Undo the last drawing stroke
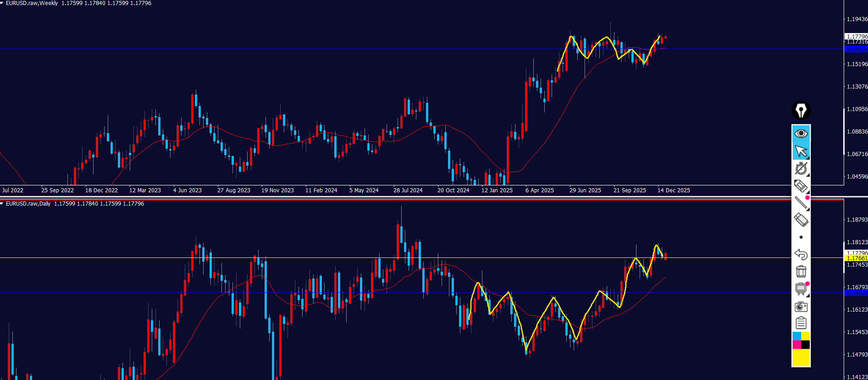Image resolution: width=868 pixels, height=380 pixels. 801,254
